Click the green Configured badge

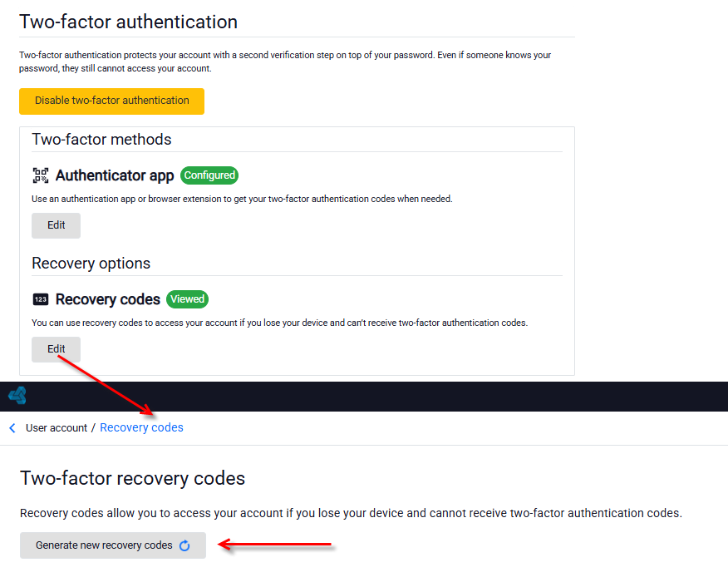click(x=209, y=175)
